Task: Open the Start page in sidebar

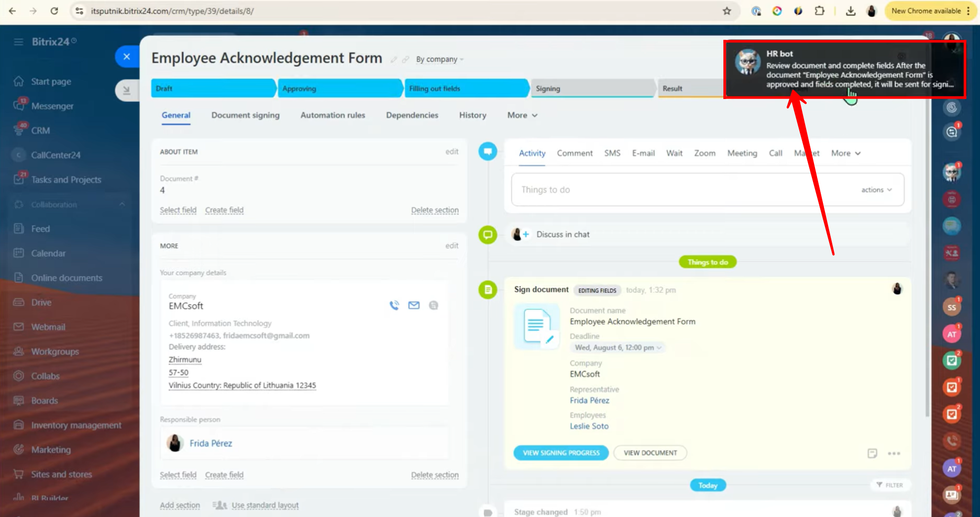Action: 51,81
